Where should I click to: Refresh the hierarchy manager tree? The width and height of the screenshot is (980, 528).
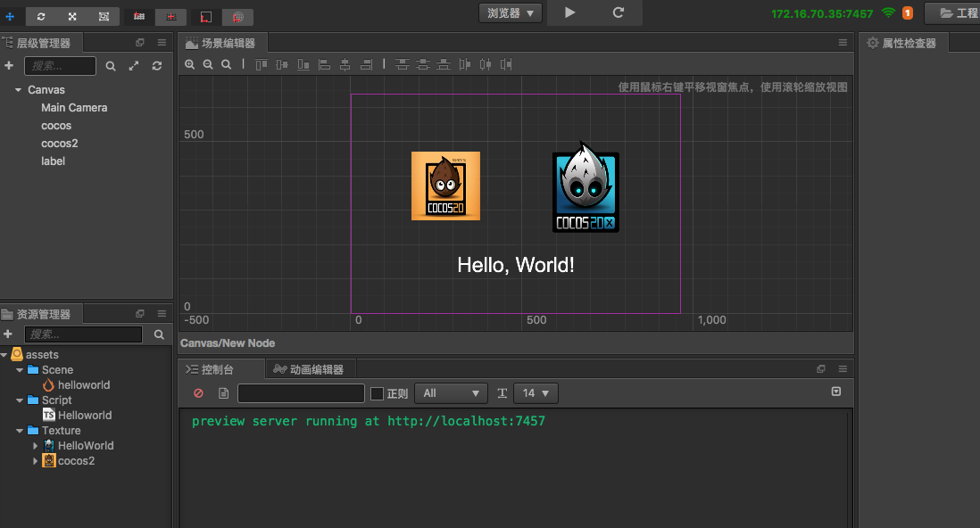pos(157,66)
